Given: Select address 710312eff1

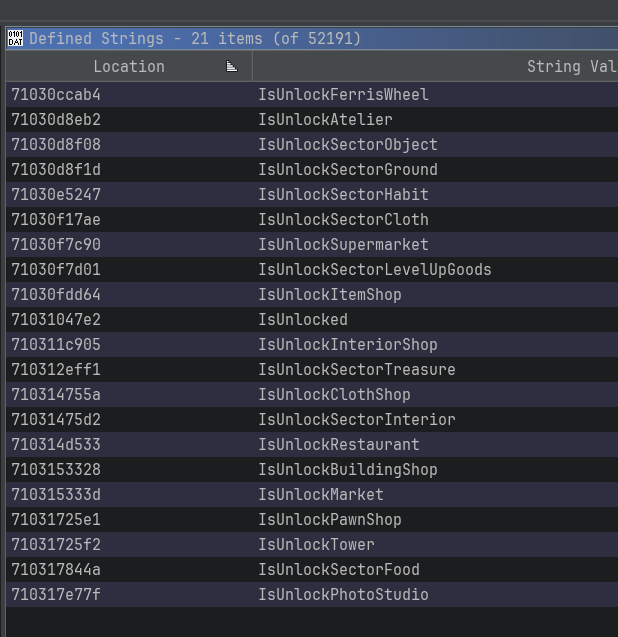Looking at the screenshot, I should click(56, 370).
